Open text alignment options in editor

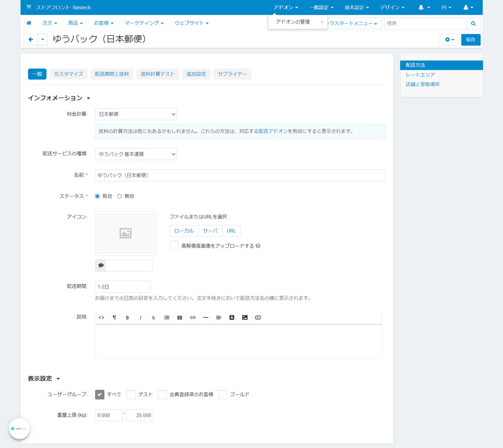tap(218, 317)
